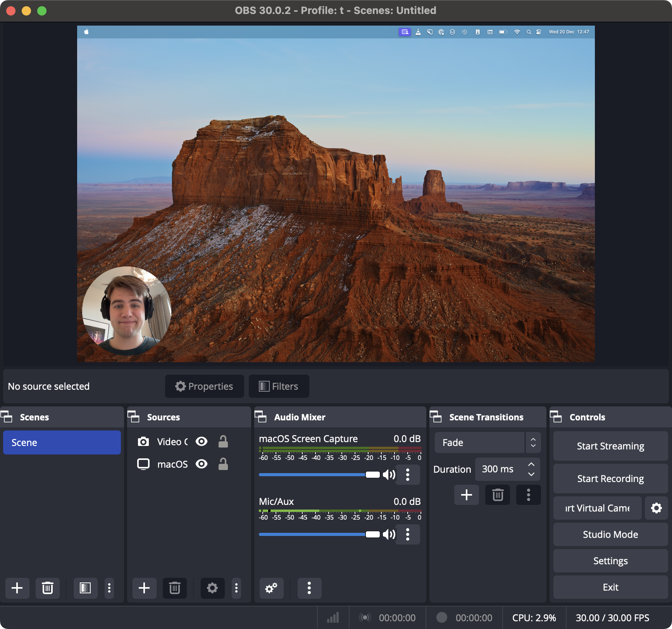Screen dimensions: 672x629
Task: Open the Sources panel three-dot menu
Action: [236, 588]
